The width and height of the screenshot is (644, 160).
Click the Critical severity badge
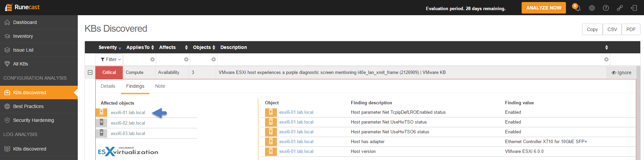109,72
